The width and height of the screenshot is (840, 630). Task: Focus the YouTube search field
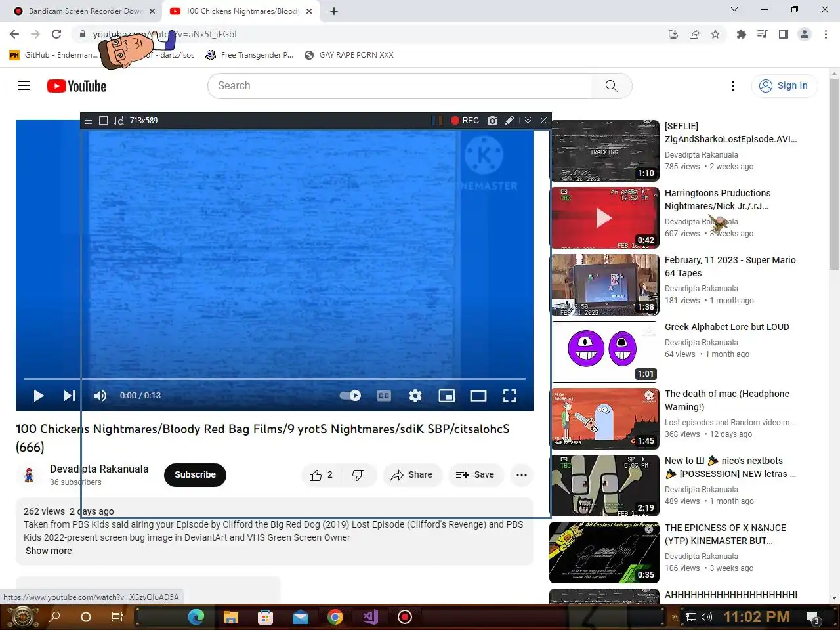400,86
